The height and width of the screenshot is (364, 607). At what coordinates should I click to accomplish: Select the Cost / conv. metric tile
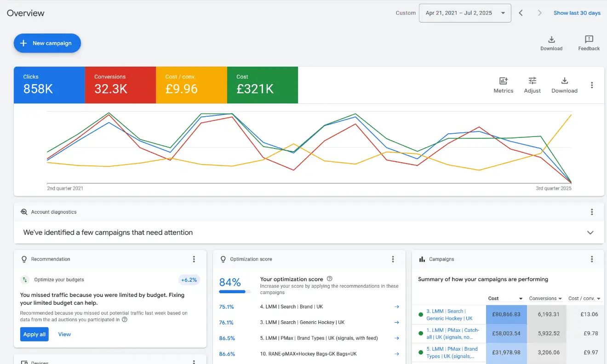[x=191, y=85]
